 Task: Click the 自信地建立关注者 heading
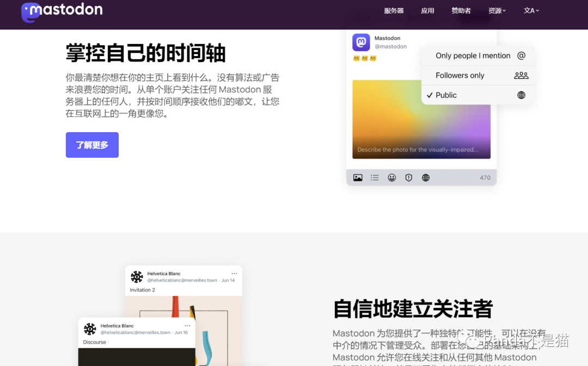pyautogui.click(x=413, y=309)
